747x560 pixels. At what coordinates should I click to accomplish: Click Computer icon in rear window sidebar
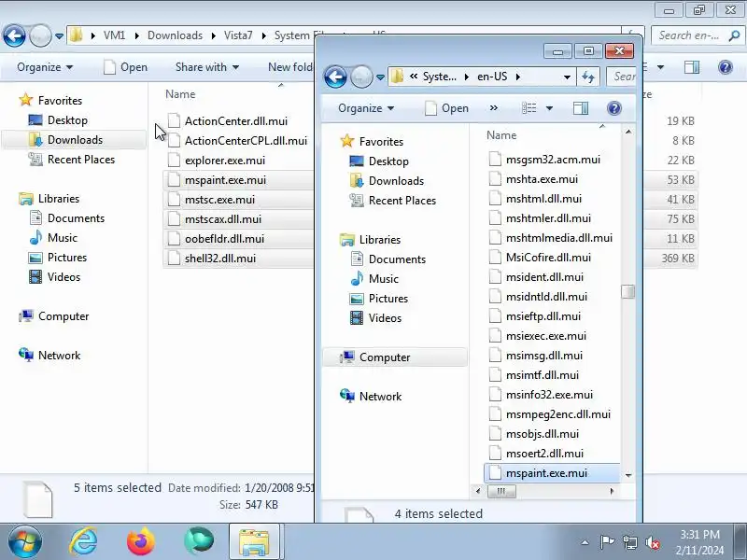[26, 316]
